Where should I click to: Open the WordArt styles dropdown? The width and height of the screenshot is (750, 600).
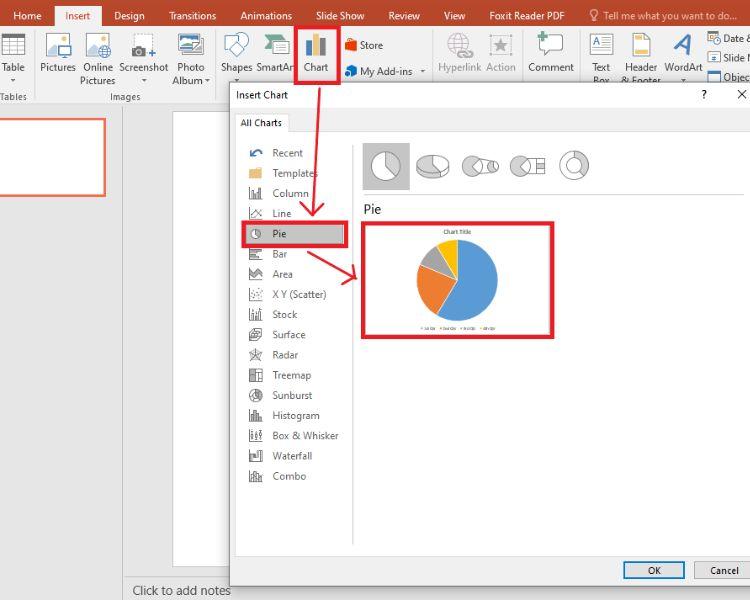point(684,79)
